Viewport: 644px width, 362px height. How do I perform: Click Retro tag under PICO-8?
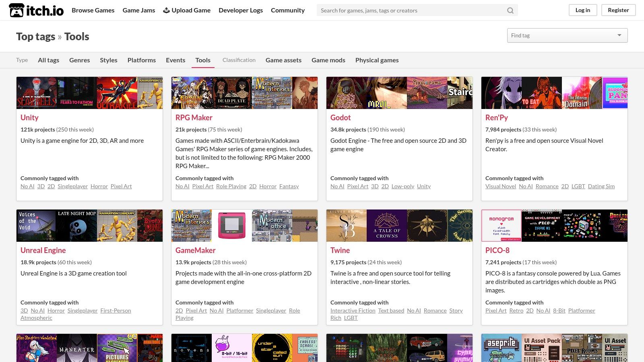click(516, 311)
